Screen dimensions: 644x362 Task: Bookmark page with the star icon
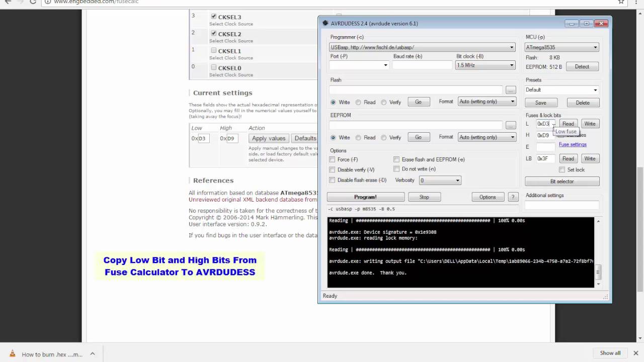(621, 2)
